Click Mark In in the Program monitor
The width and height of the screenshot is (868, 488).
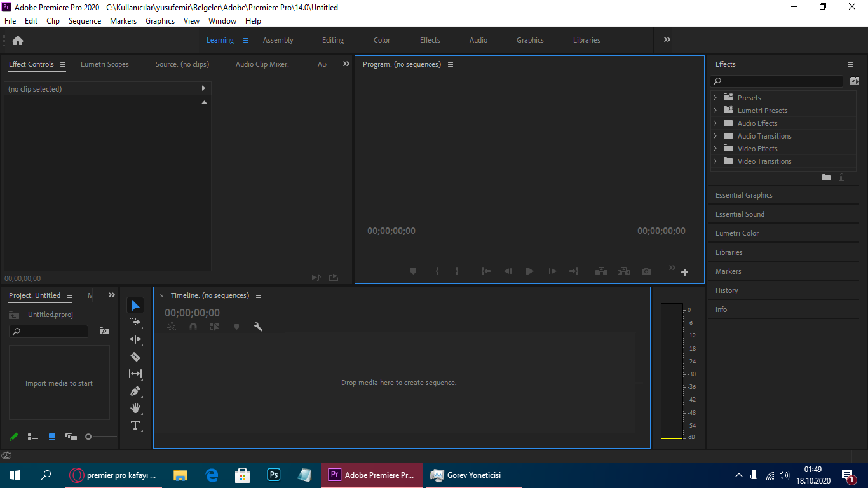click(x=437, y=271)
